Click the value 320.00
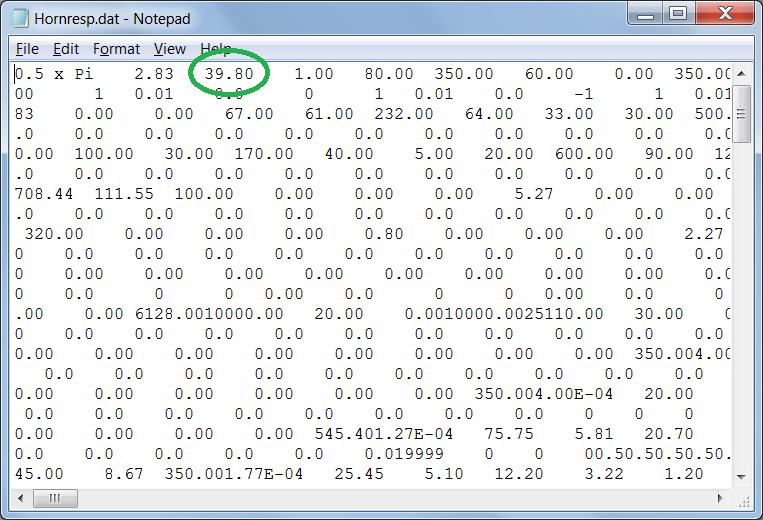Image resolution: width=763 pixels, height=520 pixels. point(54,233)
